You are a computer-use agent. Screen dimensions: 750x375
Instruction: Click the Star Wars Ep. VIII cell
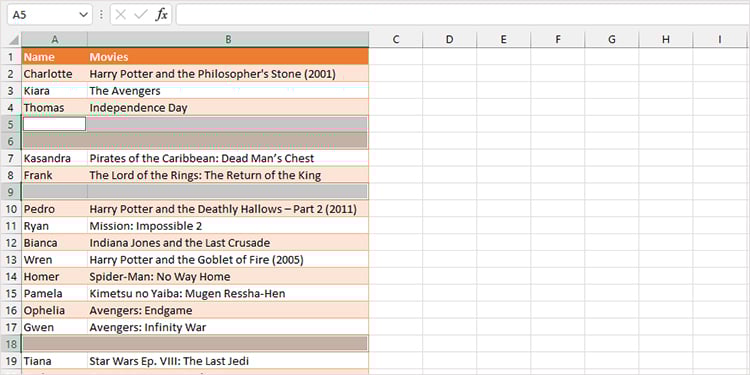click(228, 361)
